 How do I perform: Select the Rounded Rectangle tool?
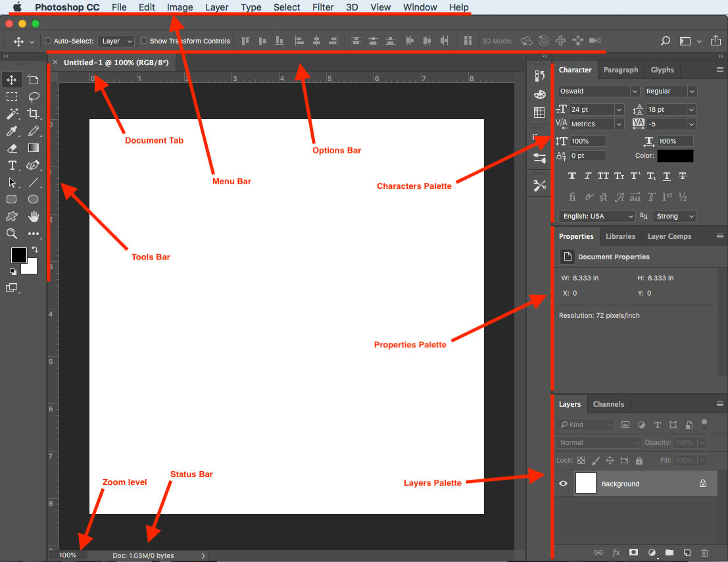(x=12, y=199)
